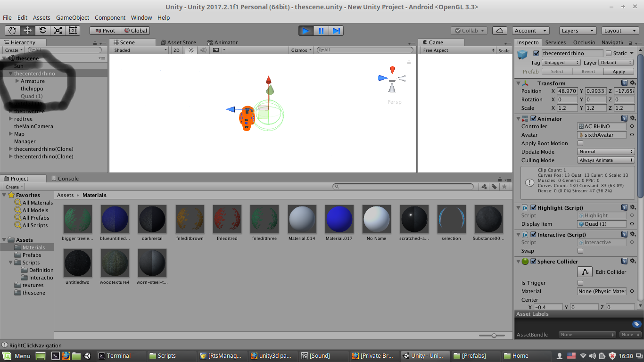Enable the Swap checkbox
644x362 pixels.
click(x=580, y=251)
